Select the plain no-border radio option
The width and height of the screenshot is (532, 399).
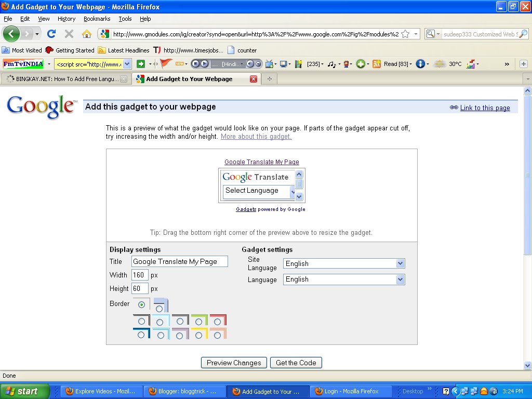[141, 304]
